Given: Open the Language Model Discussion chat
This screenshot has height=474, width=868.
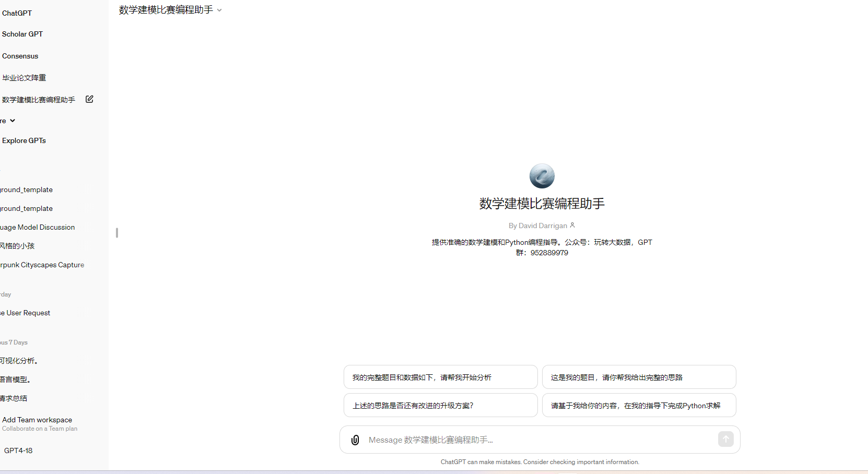Looking at the screenshot, I should [x=38, y=227].
